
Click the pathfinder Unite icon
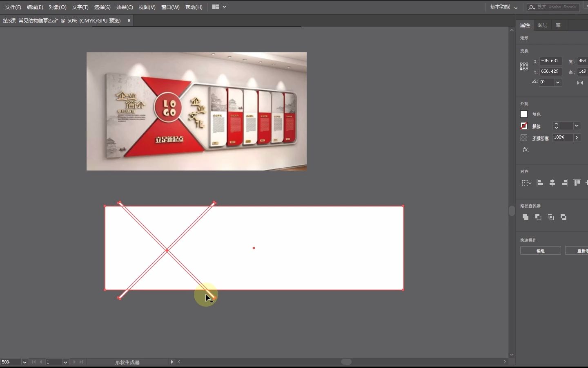(526, 217)
